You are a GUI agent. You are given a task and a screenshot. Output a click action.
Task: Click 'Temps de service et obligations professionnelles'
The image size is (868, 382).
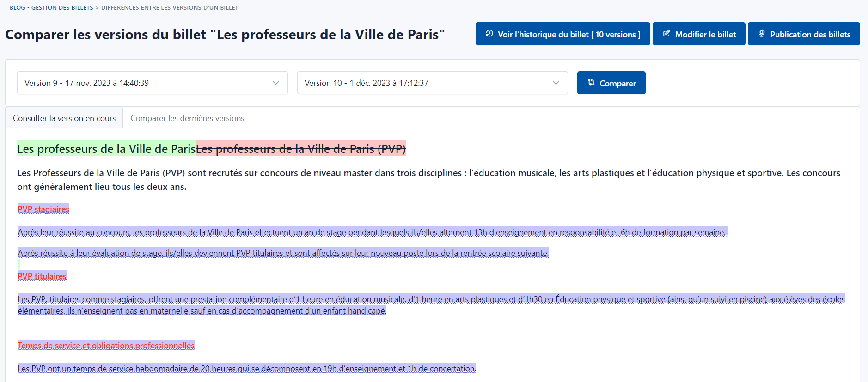click(x=106, y=346)
